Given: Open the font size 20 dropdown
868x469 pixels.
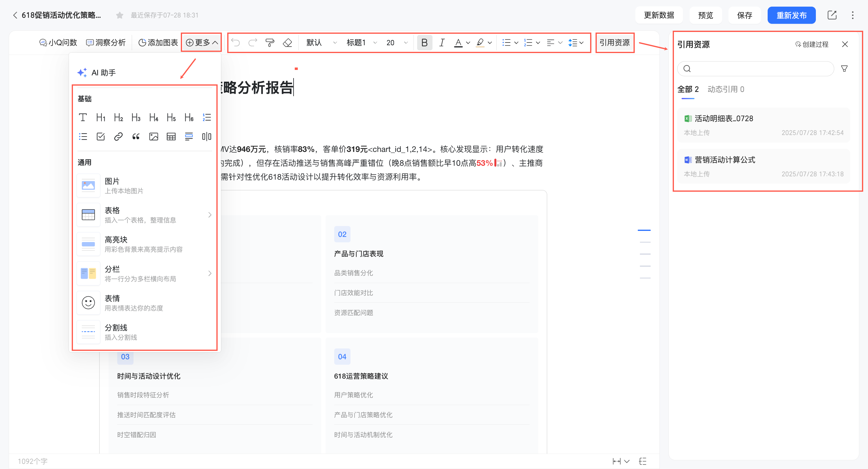Looking at the screenshot, I should click(x=397, y=43).
